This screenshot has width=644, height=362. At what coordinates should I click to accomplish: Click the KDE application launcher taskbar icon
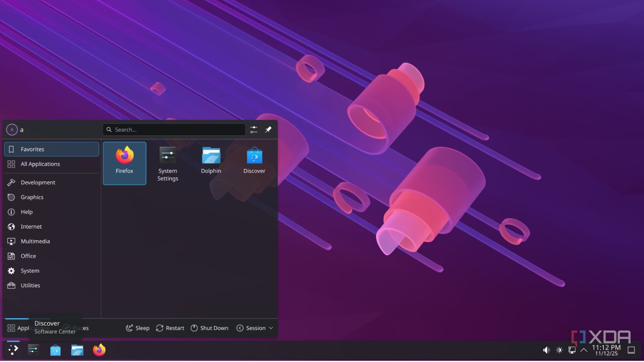[x=13, y=350]
